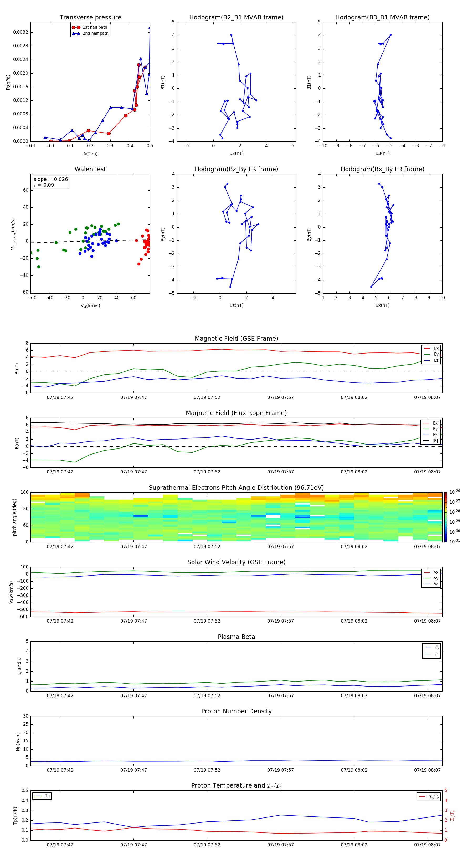The image size is (473, 868).
Task: Click the 10^-31 colorbar tick label
Action: click(455, 542)
